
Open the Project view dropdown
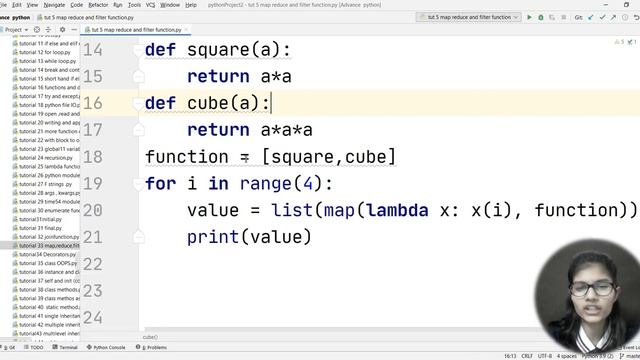(x=15, y=30)
